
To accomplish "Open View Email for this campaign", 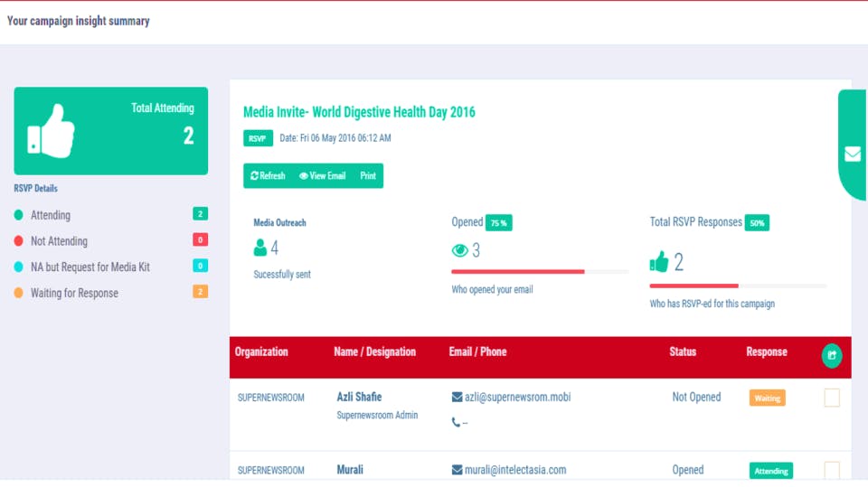I will pos(322,176).
